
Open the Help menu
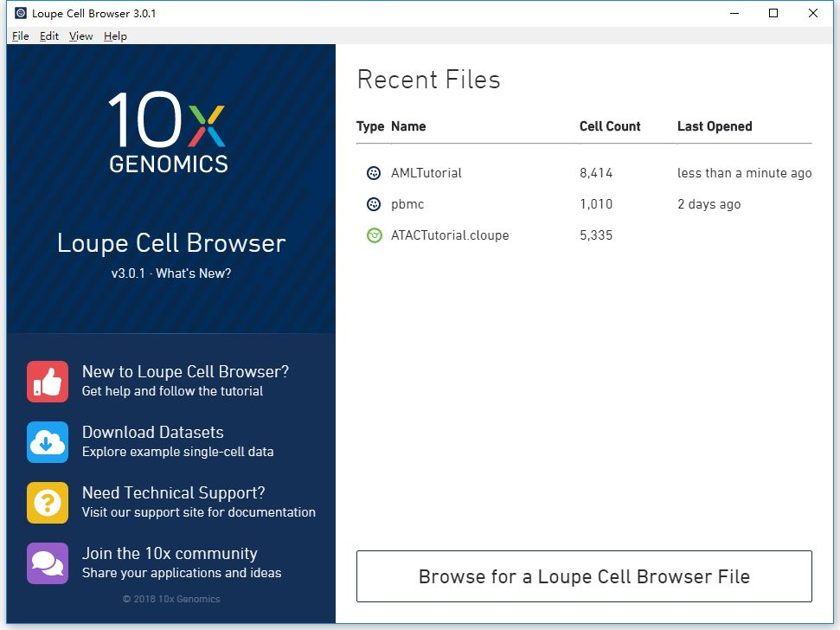(115, 35)
